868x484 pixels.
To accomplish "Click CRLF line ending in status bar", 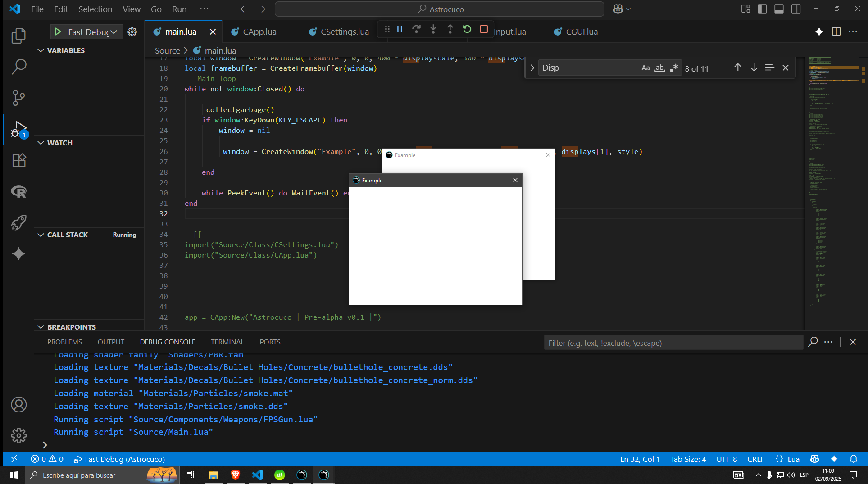I will [755, 459].
